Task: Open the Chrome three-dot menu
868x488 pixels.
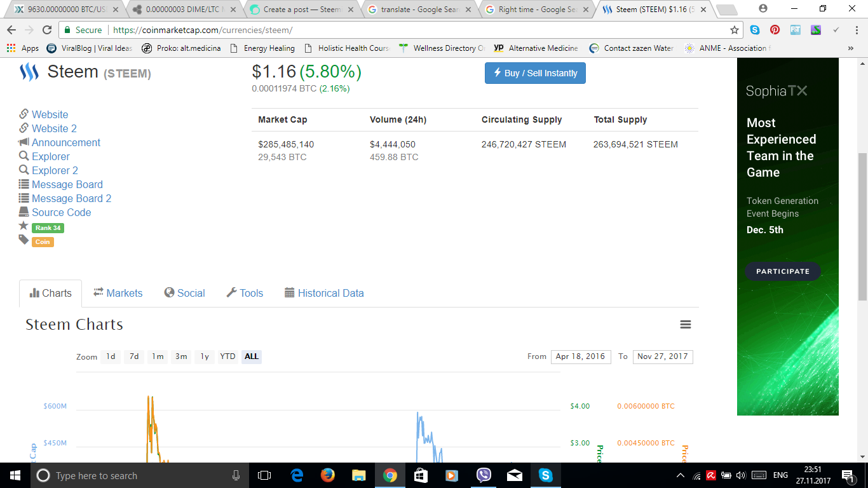Action: click(x=855, y=30)
